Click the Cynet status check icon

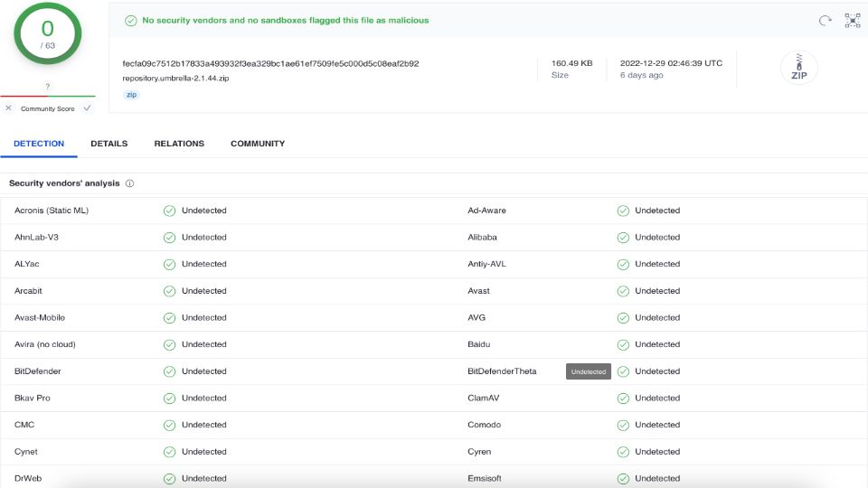169,452
